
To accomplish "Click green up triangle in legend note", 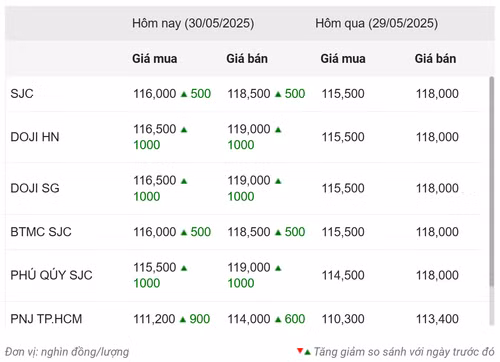I will click(307, 352).
